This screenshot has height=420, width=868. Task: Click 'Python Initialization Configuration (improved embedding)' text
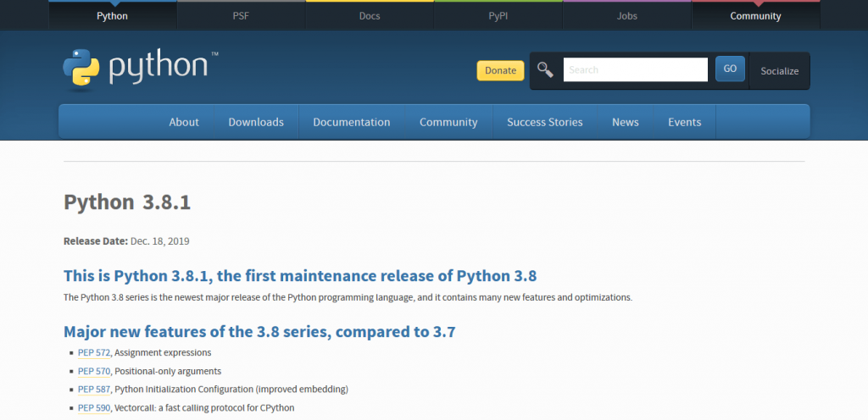[x=231, y=390]
